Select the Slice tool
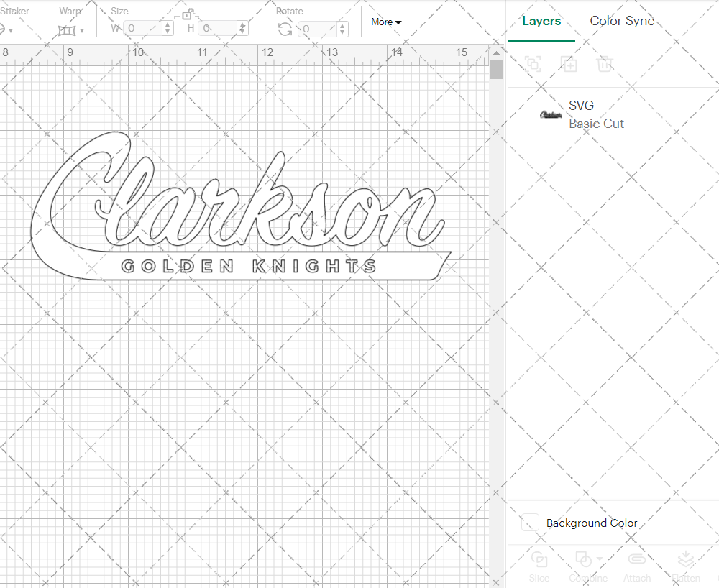This screenshot has width=719, height=588. pos(539,567)
